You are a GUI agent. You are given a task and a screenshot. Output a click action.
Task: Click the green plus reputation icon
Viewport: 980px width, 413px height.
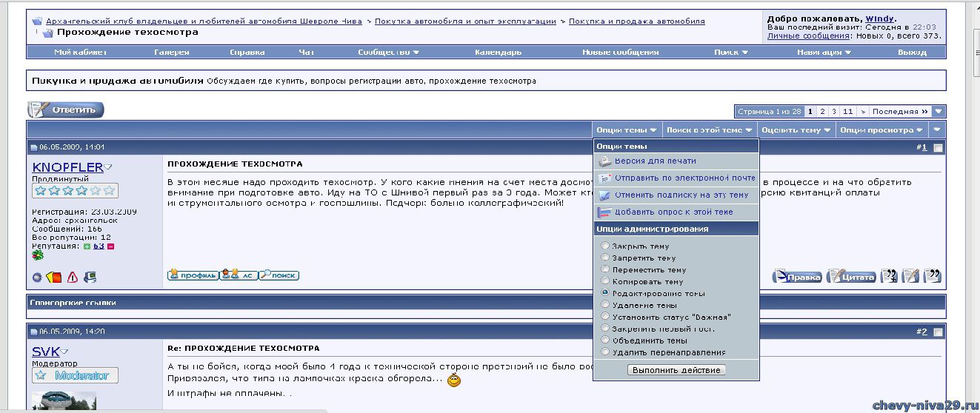(x=87, y=246)
